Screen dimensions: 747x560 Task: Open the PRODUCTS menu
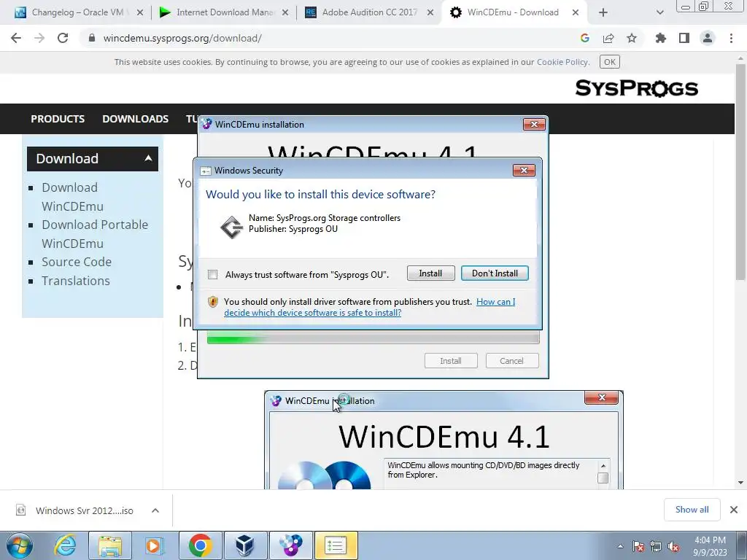coord(58,119)
